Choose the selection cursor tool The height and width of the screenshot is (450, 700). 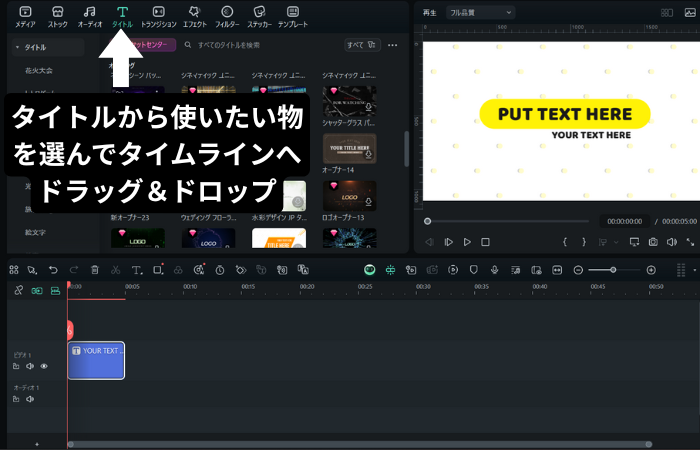tap(32, 270)
